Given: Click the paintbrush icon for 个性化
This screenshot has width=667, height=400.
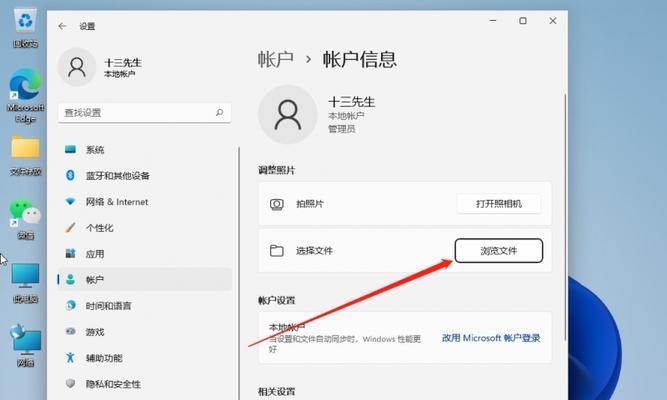Looking at the screenshot, I should tap(71, 228).
